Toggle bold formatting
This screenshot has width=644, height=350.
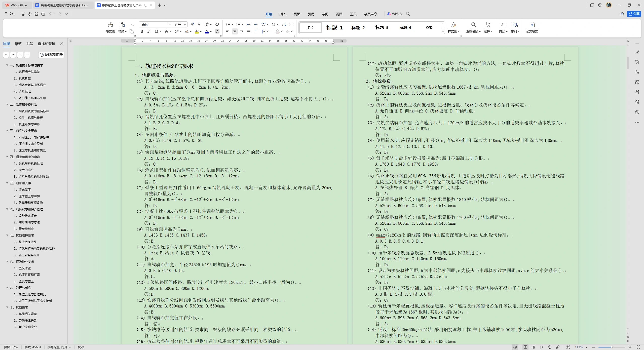click(142, 31)
